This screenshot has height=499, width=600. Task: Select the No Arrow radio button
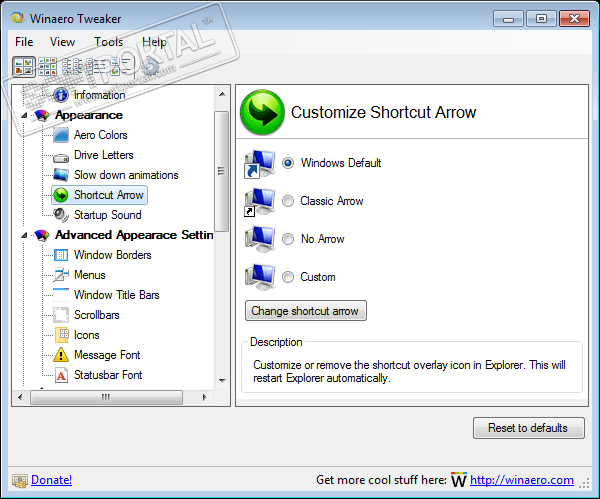tap(288, 239)
